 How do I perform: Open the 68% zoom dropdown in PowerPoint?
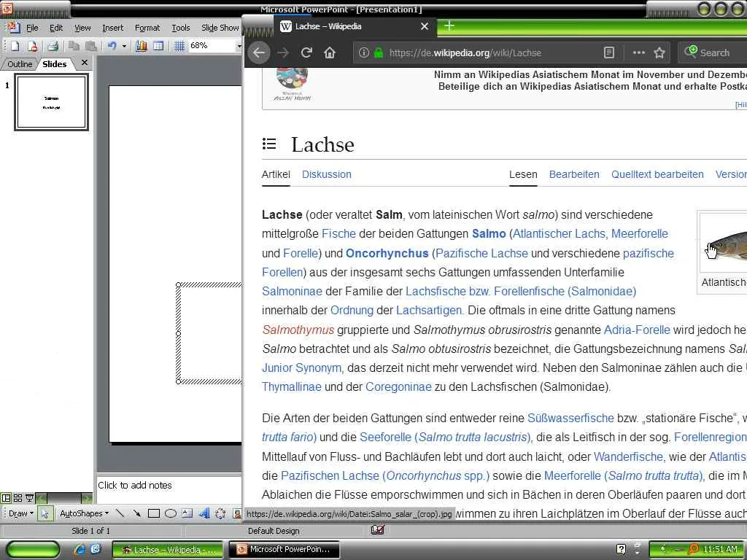pyautogui.click(x=239, y=46)
